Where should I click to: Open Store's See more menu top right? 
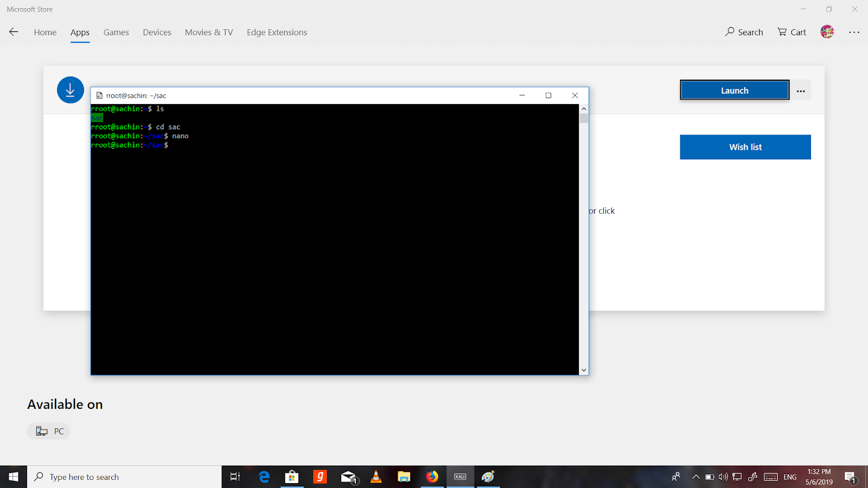tap(854, 32)
